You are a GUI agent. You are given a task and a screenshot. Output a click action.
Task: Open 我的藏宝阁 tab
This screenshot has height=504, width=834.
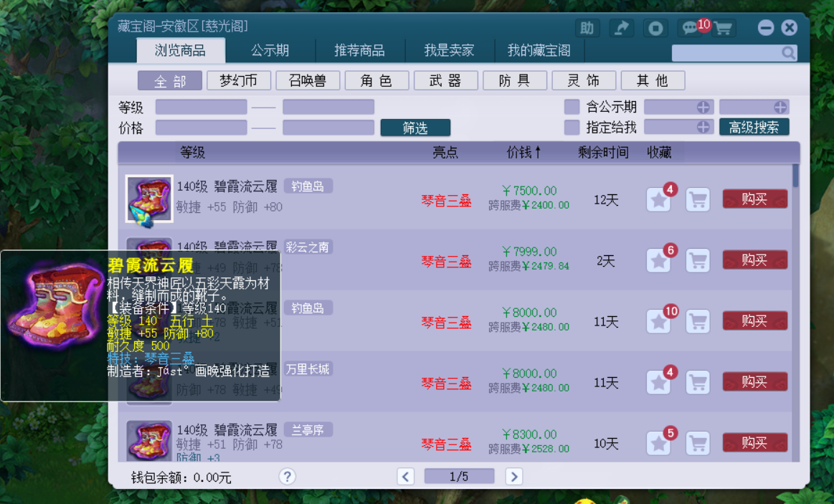[x=539, y=50]
